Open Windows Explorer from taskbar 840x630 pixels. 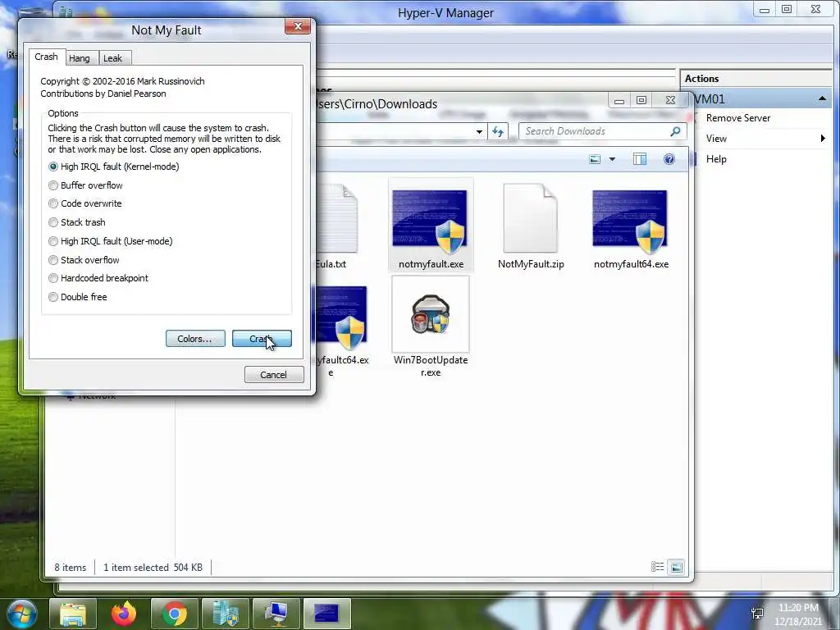(73, 614)
